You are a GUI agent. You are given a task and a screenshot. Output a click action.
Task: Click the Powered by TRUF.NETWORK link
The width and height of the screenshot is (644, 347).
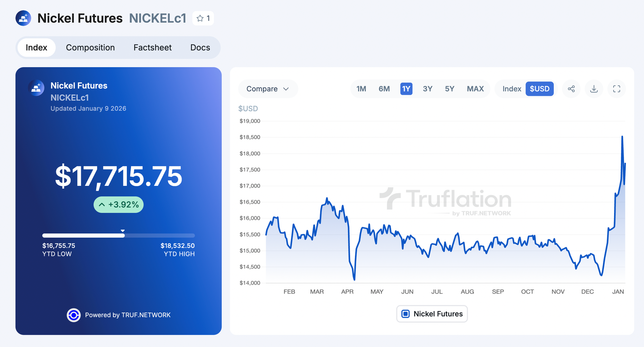coord(128,315)
